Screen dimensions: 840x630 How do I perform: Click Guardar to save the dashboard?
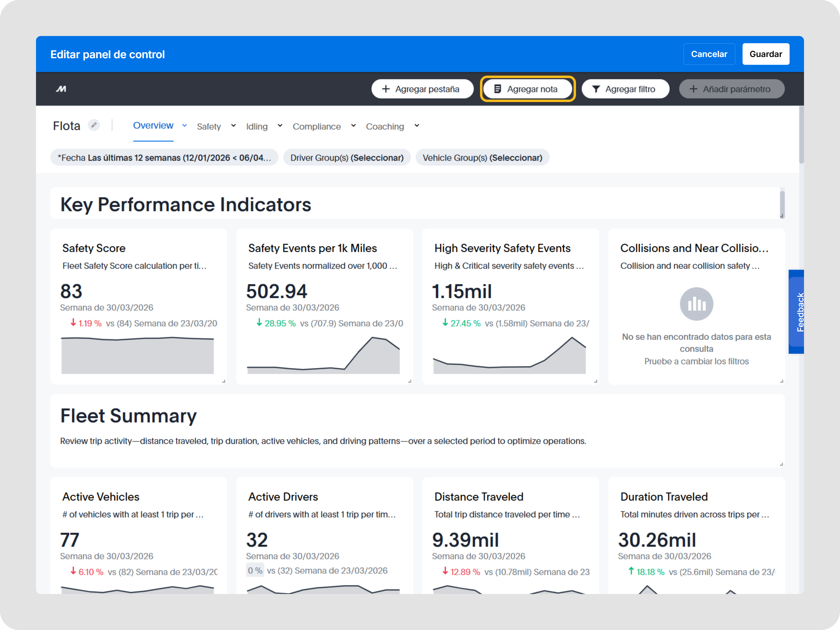pyautogui.click(x=765, y=54)
